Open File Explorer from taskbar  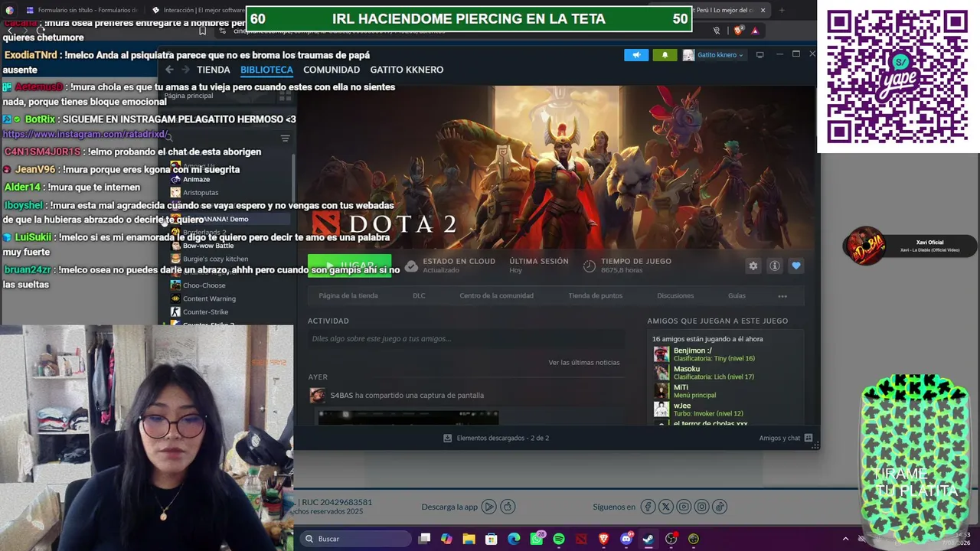469,539
